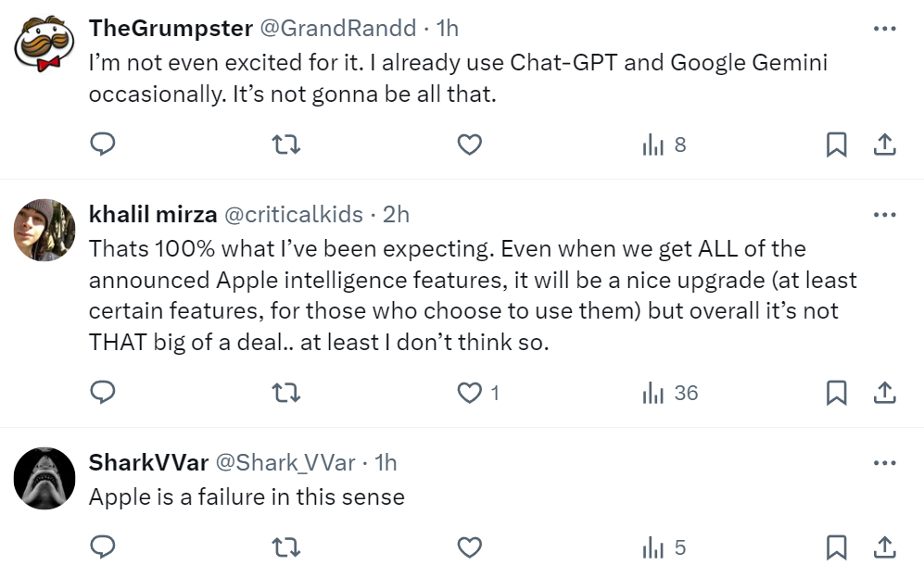Image resolution: width=924 pixels, height=565 pixels.
Task: Repost khalil mirza's tweet
Action: tap(287, 393)
